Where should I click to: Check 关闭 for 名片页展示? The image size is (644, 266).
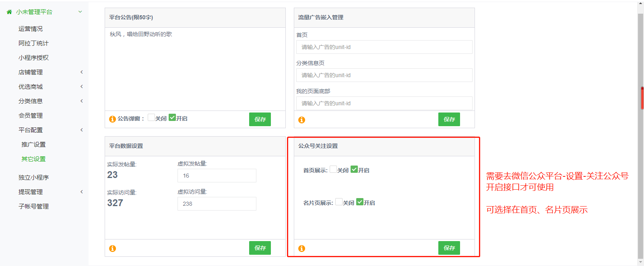339,202
